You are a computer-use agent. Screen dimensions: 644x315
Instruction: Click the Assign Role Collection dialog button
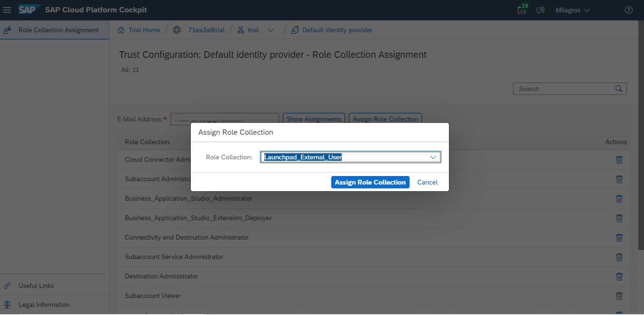tap(370, 182)
